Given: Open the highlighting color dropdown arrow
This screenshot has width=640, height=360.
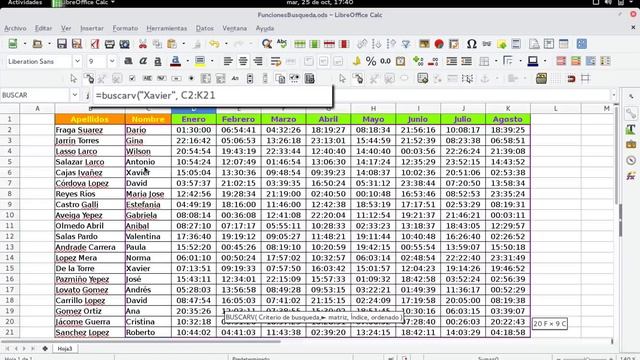Looking at the screenshot, I should click(x=212, y=61).
